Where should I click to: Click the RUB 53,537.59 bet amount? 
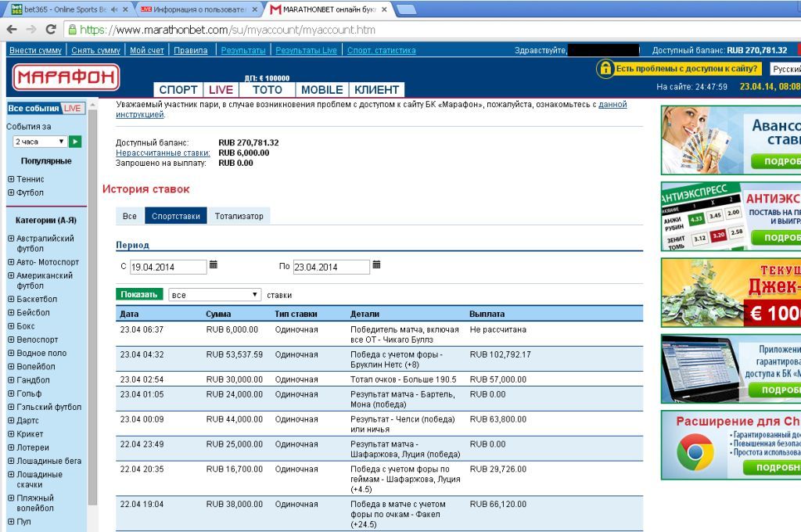click(235, 354)
